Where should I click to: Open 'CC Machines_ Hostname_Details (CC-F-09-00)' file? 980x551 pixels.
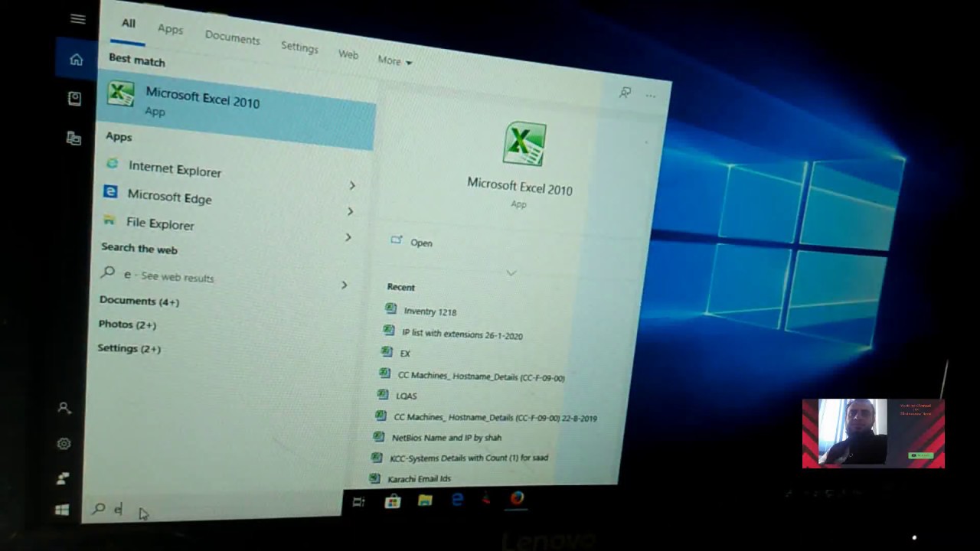481,377
